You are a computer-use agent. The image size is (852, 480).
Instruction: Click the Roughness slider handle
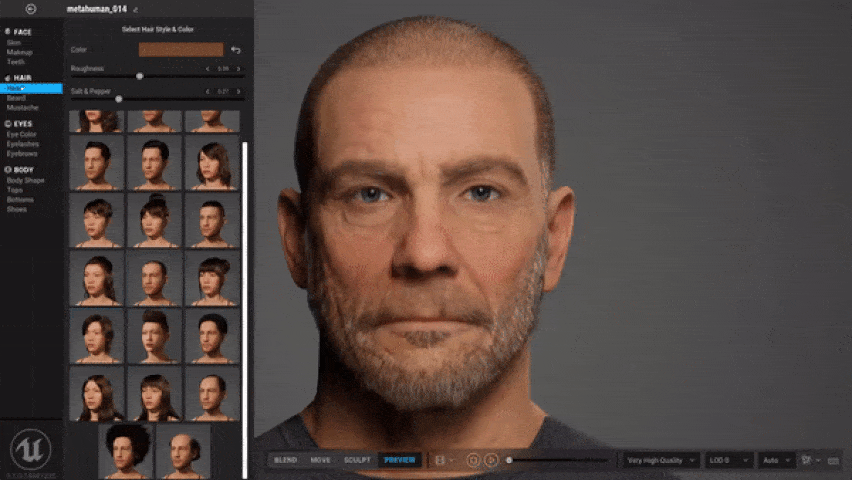click(139, 76)
